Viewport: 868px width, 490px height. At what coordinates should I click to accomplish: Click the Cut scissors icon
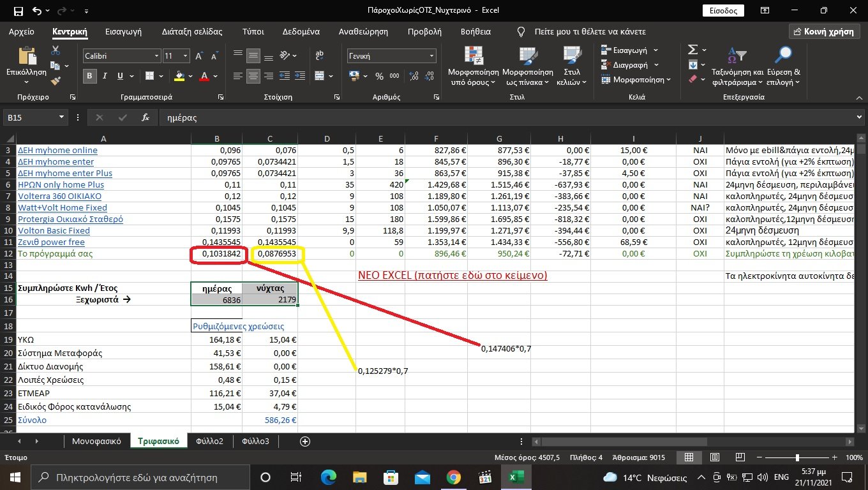point(56,50)
